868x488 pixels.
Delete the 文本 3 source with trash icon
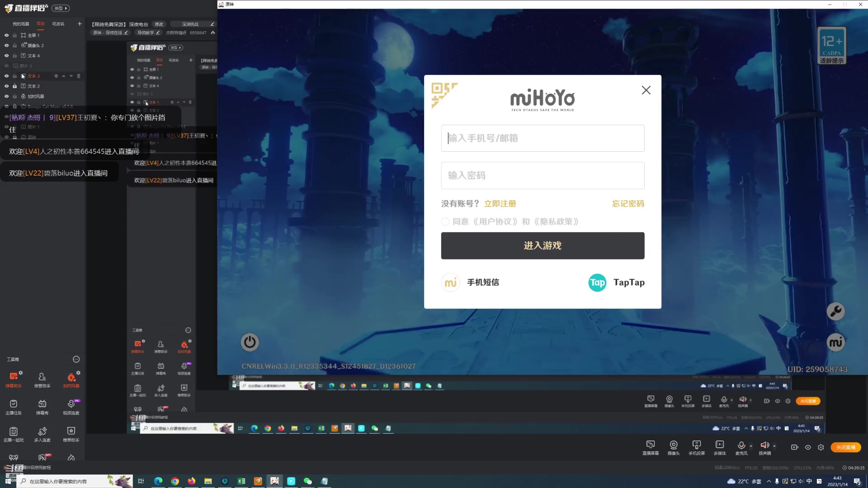(79, 76)
